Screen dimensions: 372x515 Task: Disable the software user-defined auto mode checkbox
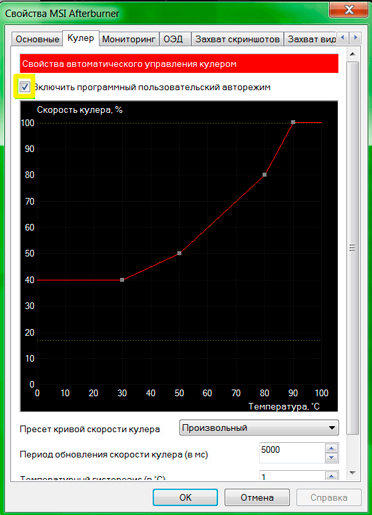click(25, 87)
